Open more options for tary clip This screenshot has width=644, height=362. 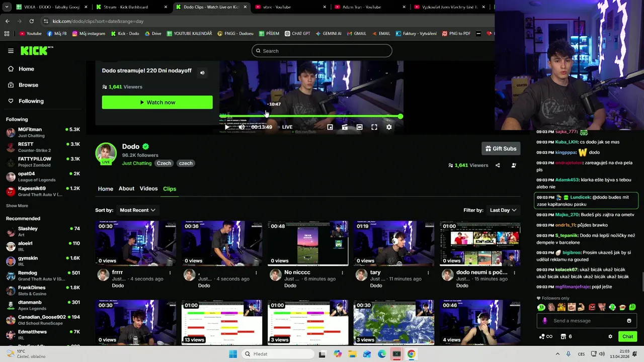pos(428,273)
